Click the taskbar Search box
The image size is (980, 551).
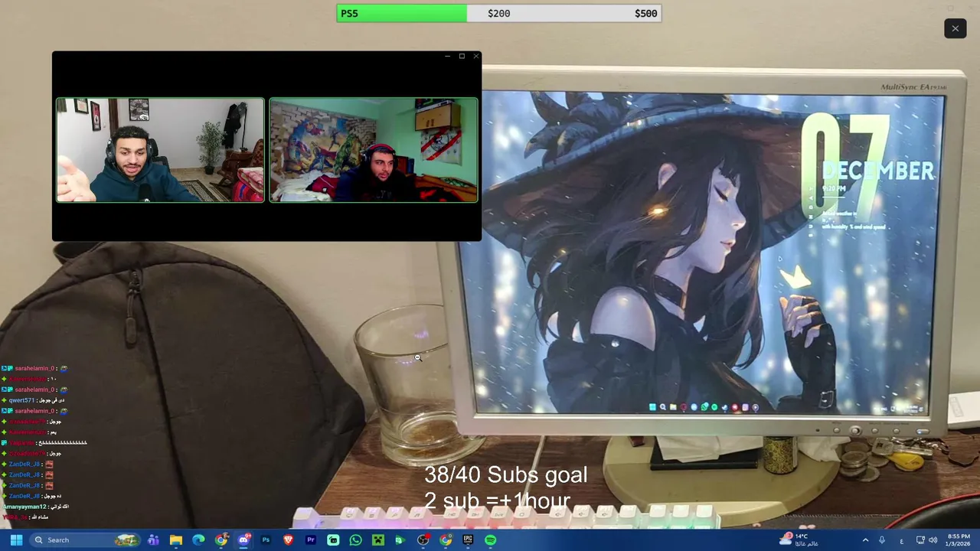click(x=86, y=540)
